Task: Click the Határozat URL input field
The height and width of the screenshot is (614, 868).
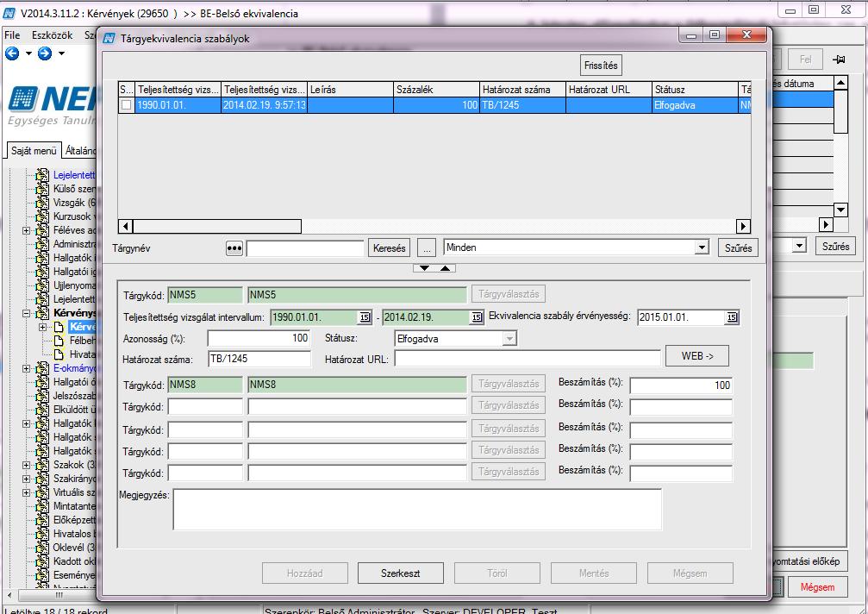Action: tap(528, 359)
